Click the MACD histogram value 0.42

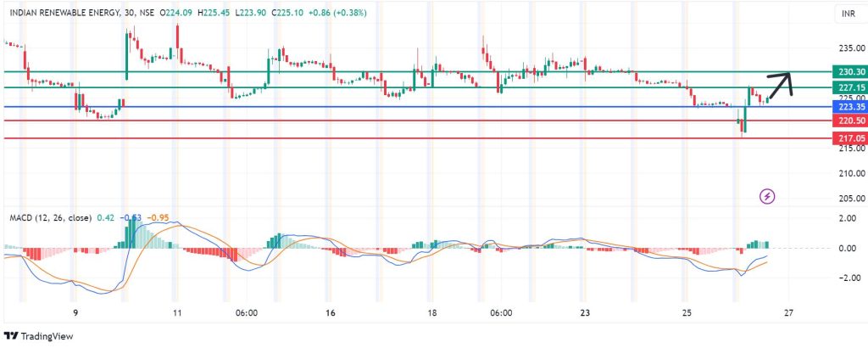pyautogui.click(x=105, y=218)
